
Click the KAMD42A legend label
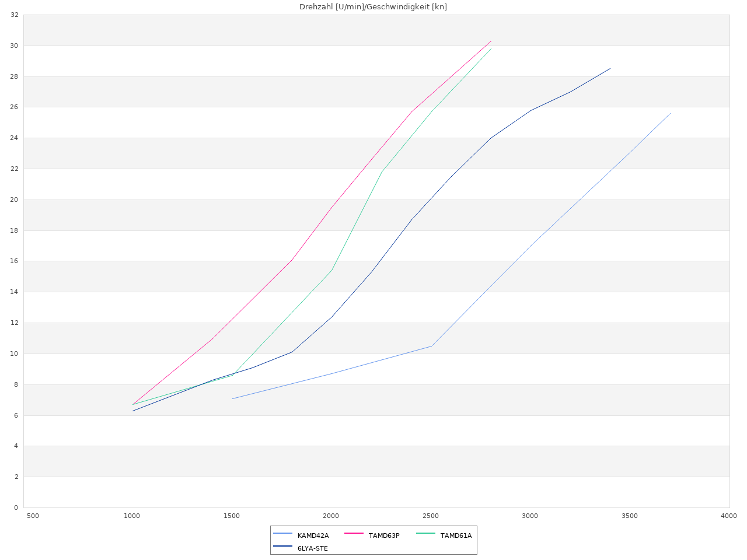click(313, 535)
